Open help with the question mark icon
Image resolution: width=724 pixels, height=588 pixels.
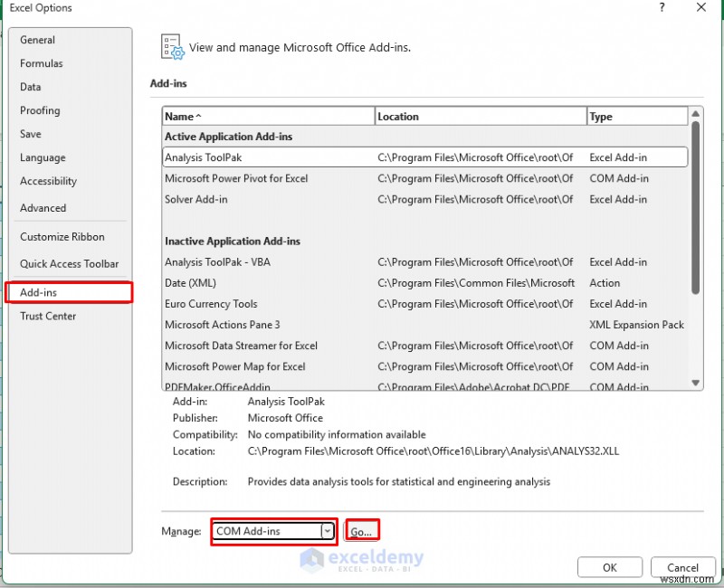[662, 8]
